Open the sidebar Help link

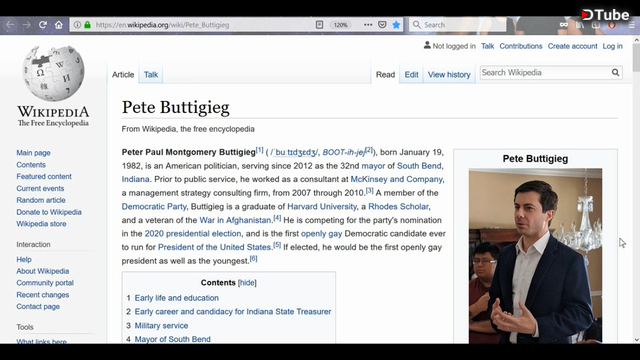tap(24, 260)
